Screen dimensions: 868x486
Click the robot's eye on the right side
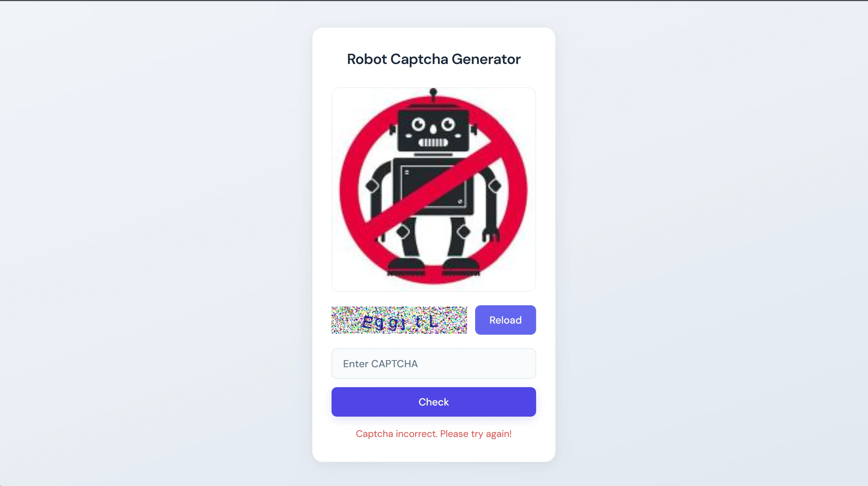click(x=448, y=124)
